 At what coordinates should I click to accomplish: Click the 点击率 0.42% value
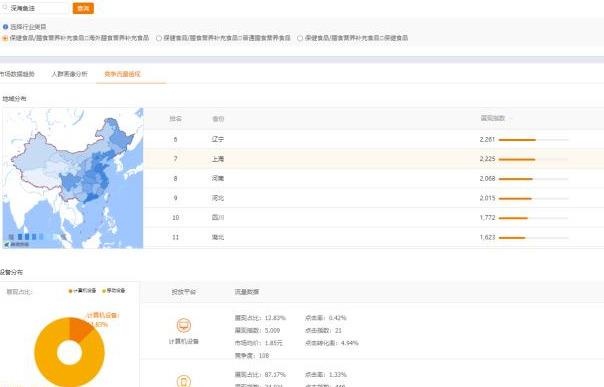coord(326,318)
